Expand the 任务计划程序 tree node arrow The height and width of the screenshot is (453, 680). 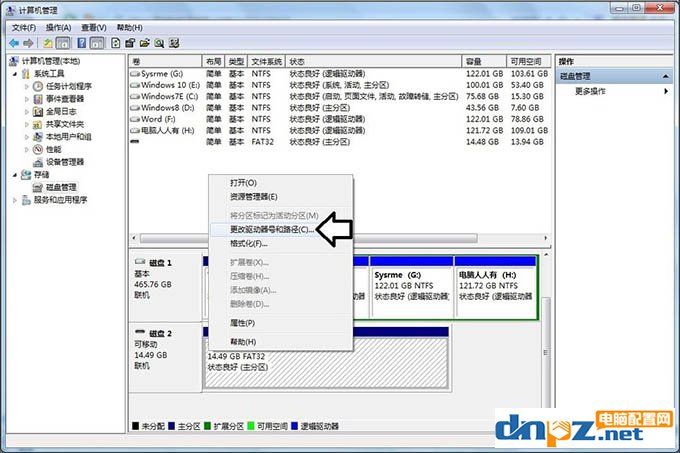26,87
